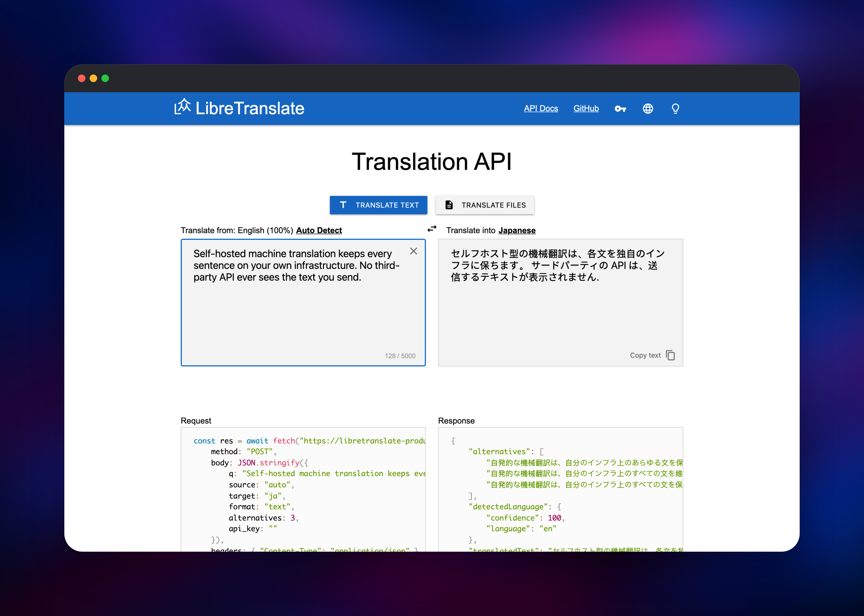Click the Translation API heading

point(432,162)
